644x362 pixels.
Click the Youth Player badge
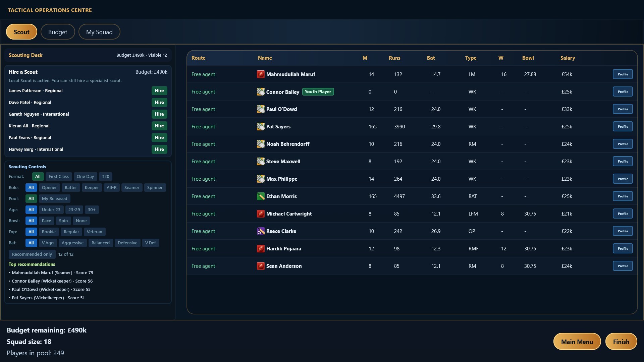318,92
